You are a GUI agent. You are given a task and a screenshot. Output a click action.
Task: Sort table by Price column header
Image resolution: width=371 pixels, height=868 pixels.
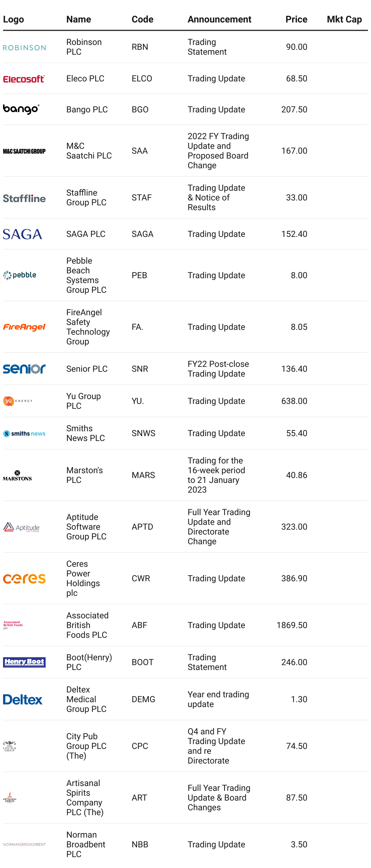click(296, 19)
